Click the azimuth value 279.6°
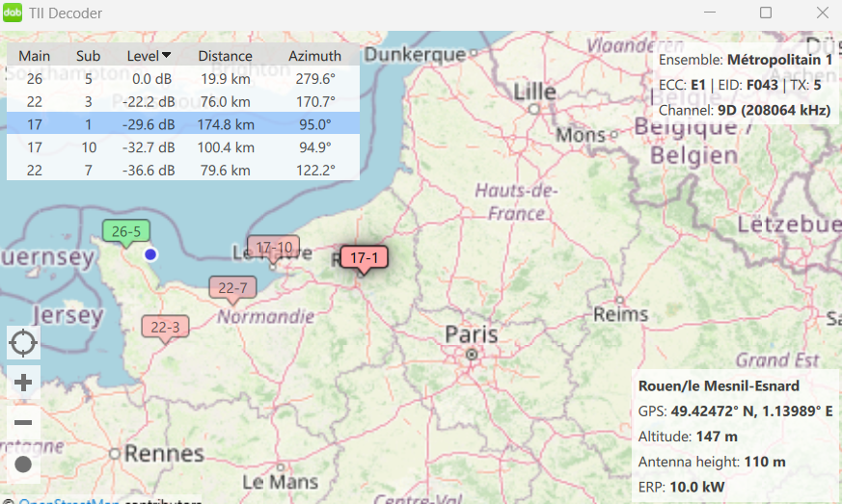This screenshot has width=842, height=504. (315, 79)
